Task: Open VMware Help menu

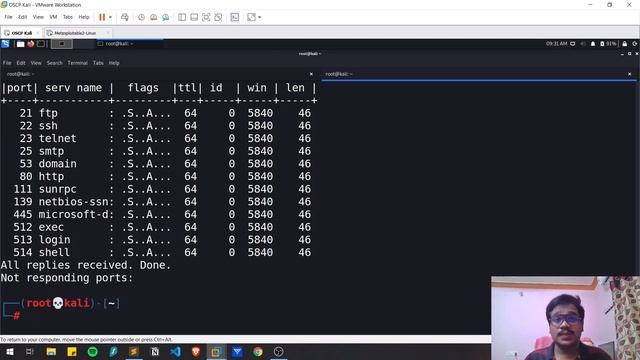Action: tap(84, 17)
